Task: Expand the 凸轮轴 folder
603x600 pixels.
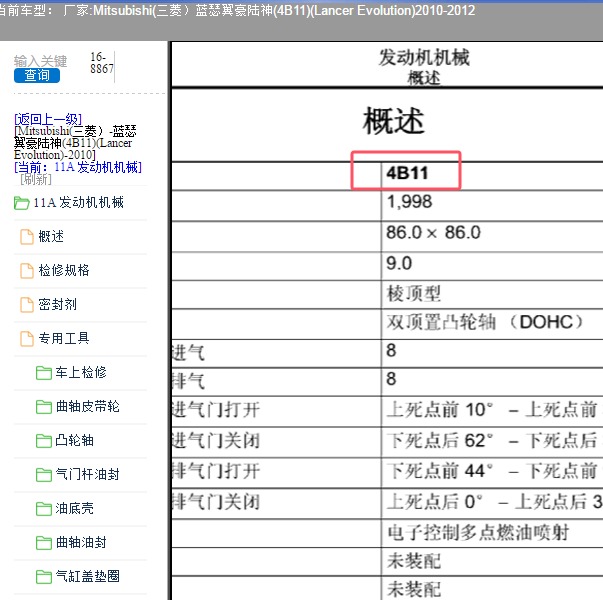Action: click(74, 440)
